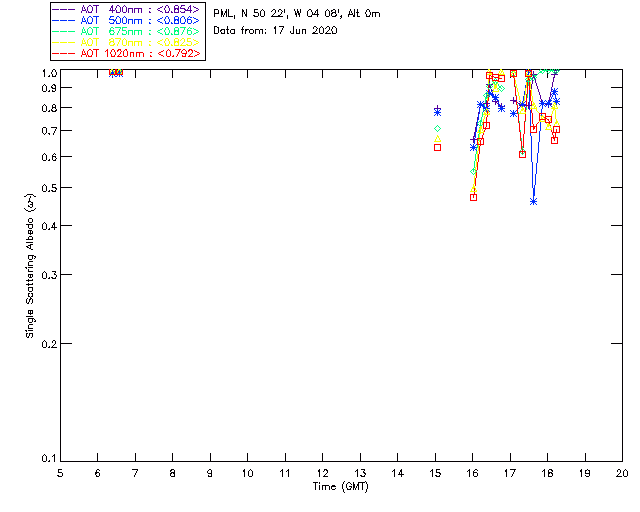Click the green diamond marker at 15 GMT

click(437, 128)
